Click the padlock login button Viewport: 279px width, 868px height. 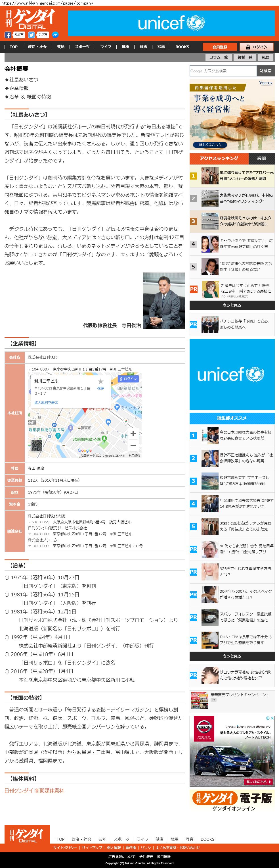coord(257,47)
